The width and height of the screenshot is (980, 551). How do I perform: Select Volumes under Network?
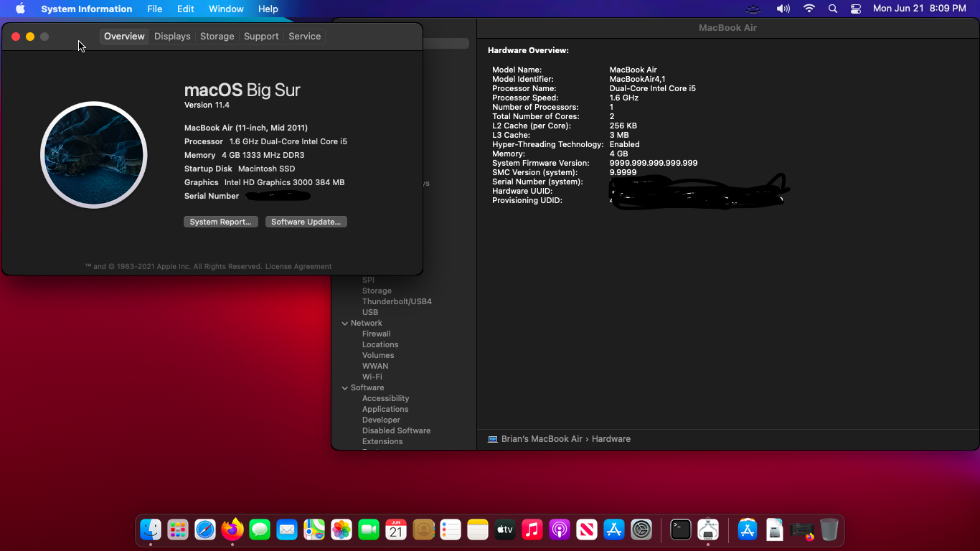point(378,355)
